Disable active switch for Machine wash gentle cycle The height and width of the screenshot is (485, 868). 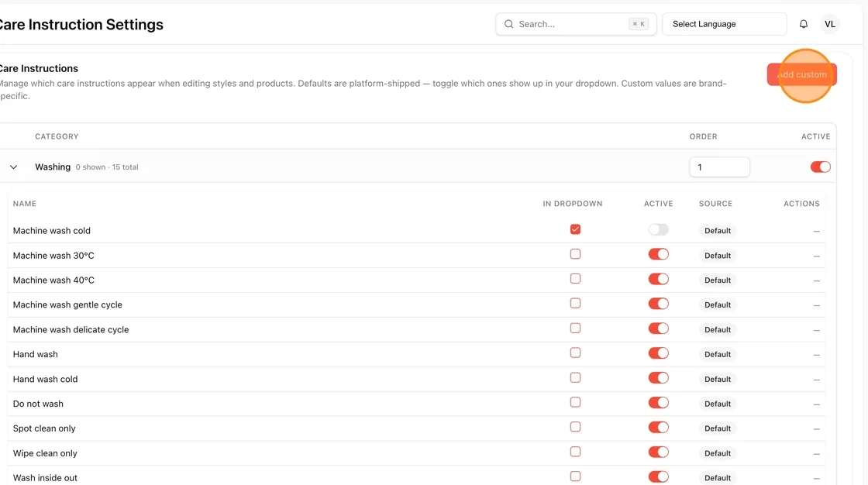point(658,304)
